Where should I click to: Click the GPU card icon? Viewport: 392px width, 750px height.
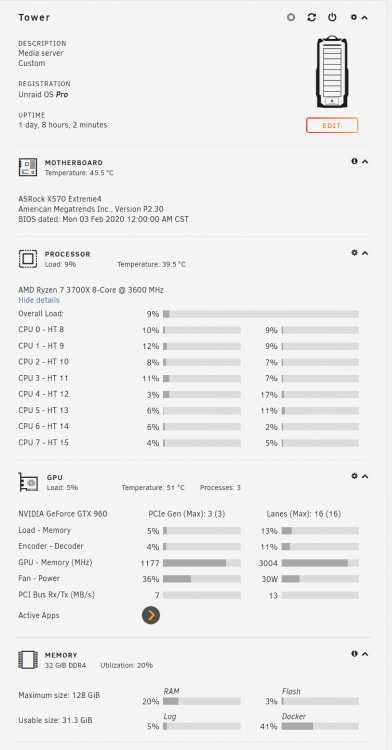(x=28, y=482)
